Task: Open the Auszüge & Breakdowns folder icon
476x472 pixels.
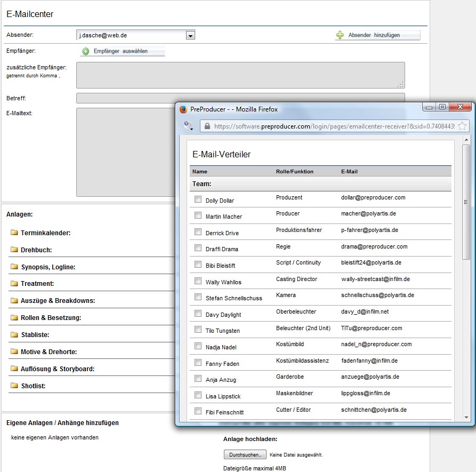Action: pos(14,300)
